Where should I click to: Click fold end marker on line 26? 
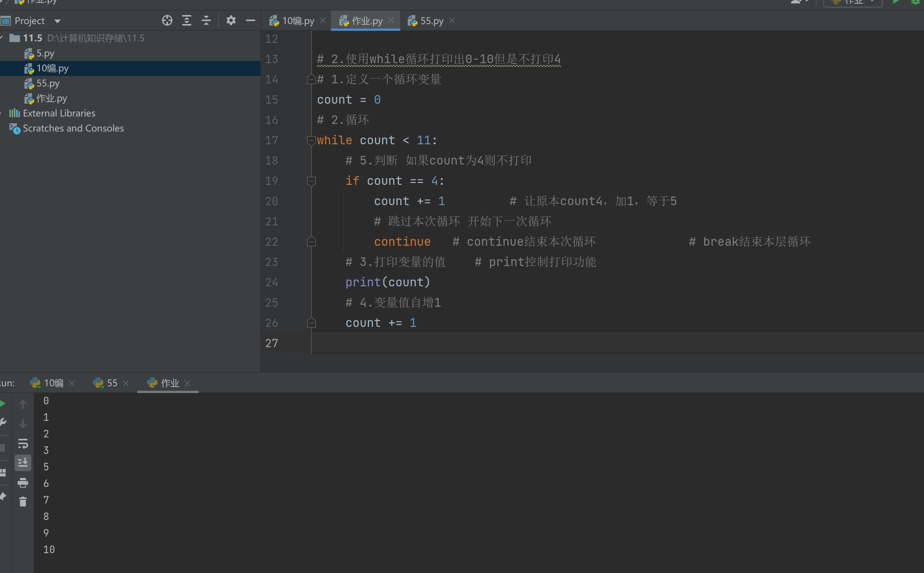(311, 322)
